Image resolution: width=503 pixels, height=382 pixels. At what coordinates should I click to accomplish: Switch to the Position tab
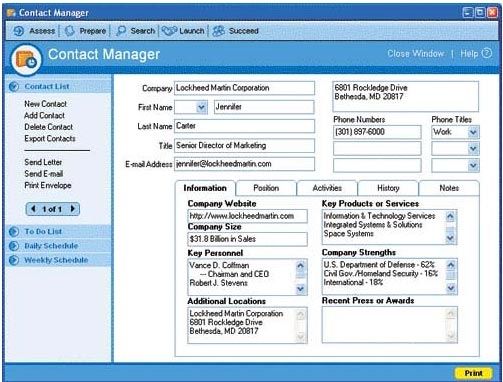pyautogui.click(x=266, y=188)
